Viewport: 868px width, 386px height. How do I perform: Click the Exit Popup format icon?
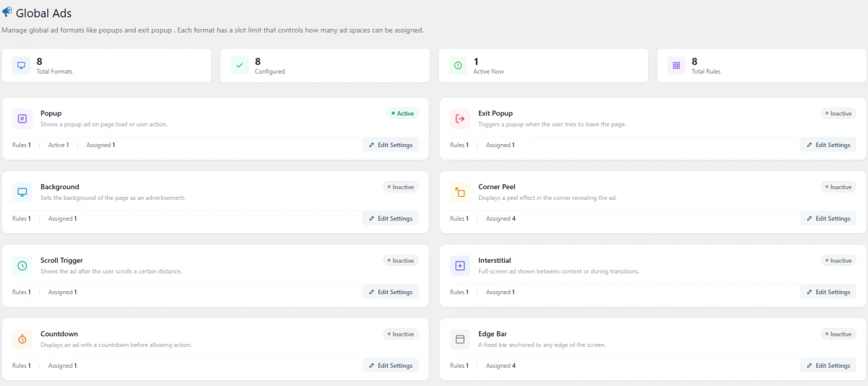(x=459, y=119)
